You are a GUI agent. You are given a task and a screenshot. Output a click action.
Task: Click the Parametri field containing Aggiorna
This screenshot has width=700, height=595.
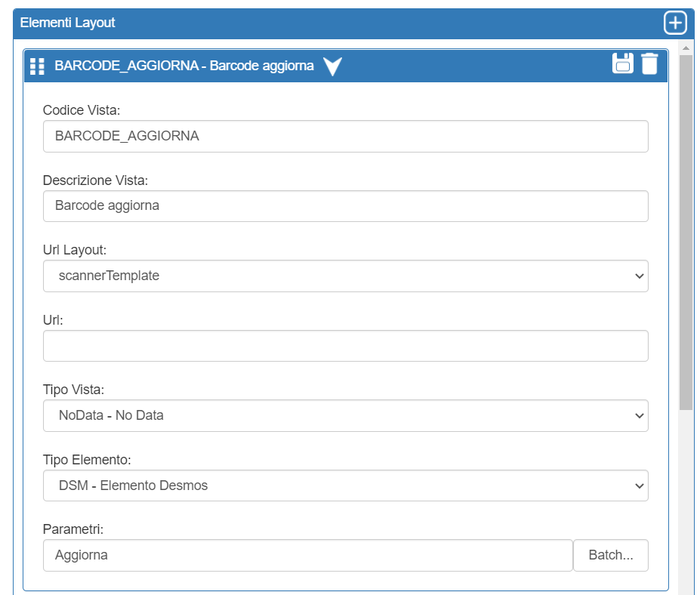307,556
